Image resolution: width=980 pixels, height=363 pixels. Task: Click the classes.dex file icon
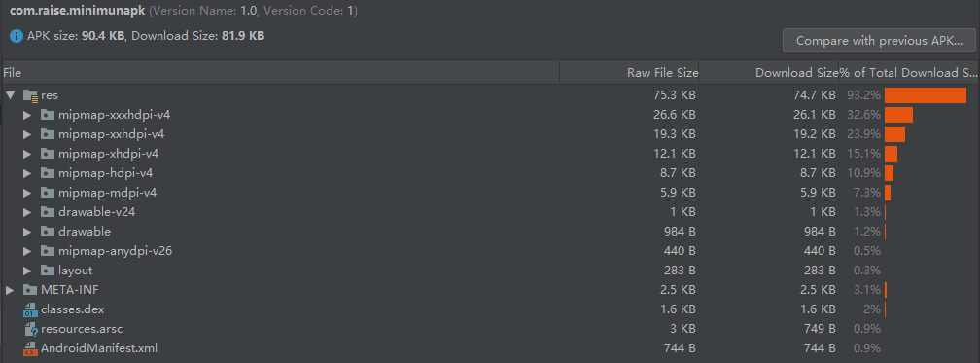pyautogui.click(x=31, y=309)
